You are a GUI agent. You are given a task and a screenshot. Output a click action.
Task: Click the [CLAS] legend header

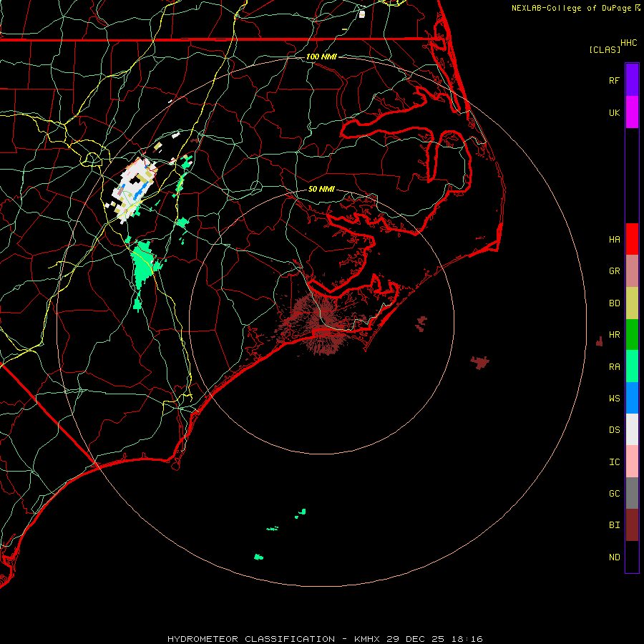click(x=605, y=49)
